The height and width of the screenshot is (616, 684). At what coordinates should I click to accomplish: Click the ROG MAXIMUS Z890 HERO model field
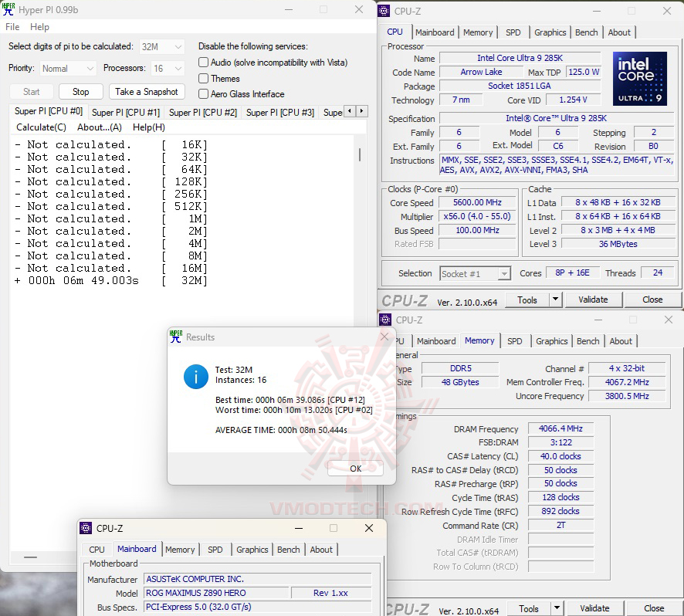pos(217,593)
